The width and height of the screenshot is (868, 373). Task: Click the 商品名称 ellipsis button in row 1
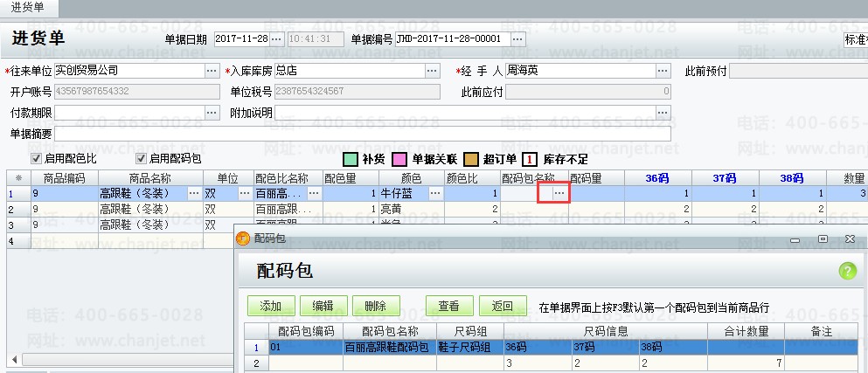pyautogui.click(x=193, y=193)
